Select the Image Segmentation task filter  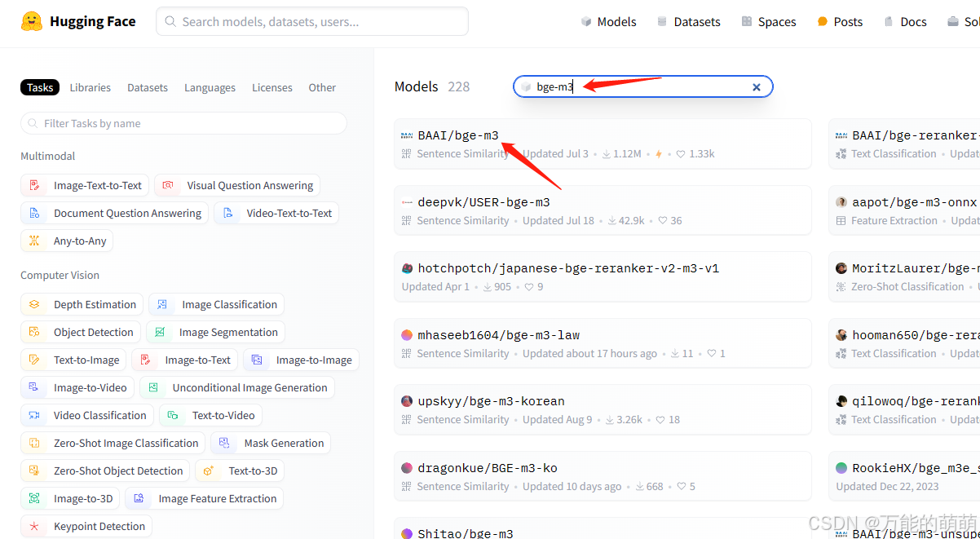[x=215, y=332]
